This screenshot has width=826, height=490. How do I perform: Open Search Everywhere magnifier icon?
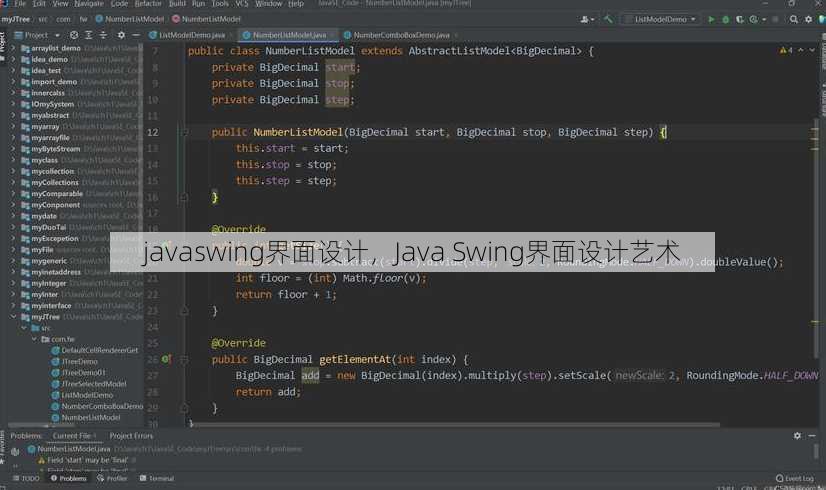[x=794, y=19]
